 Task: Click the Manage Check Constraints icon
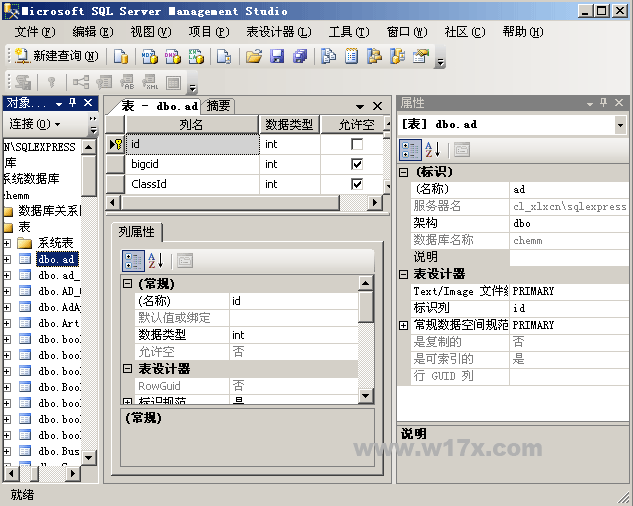173,82
